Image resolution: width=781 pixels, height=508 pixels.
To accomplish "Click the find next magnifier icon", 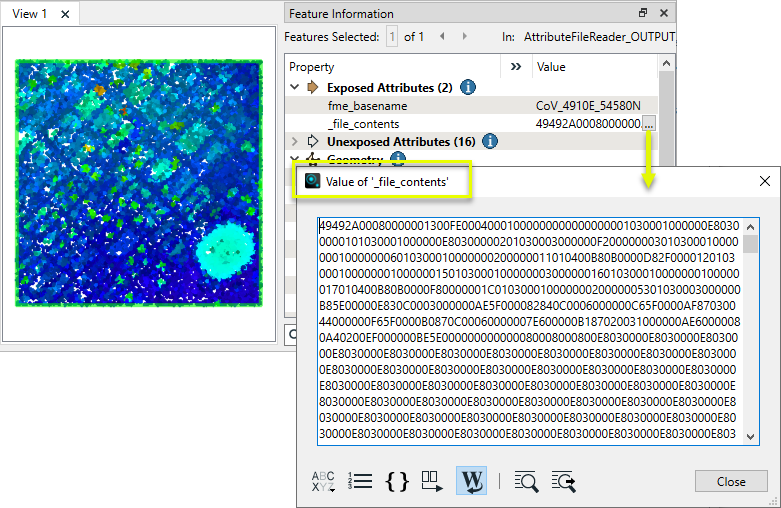I will (x=563, y=481).
